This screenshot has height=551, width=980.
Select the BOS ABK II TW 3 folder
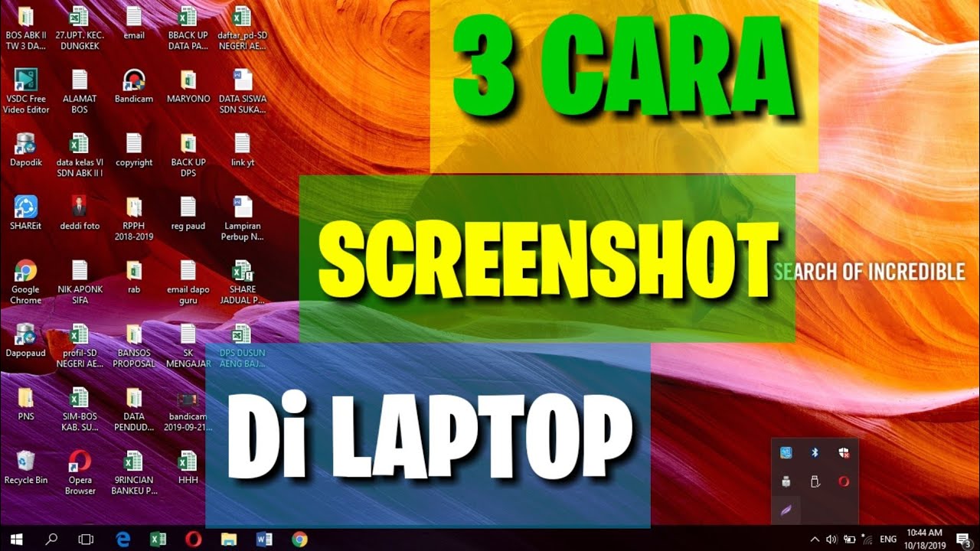click(x=26, y=28)
